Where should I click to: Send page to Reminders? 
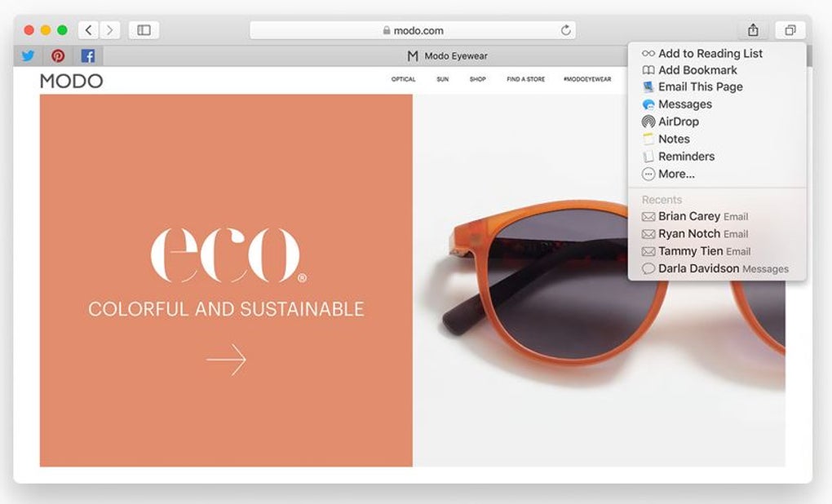coord(717,157)
